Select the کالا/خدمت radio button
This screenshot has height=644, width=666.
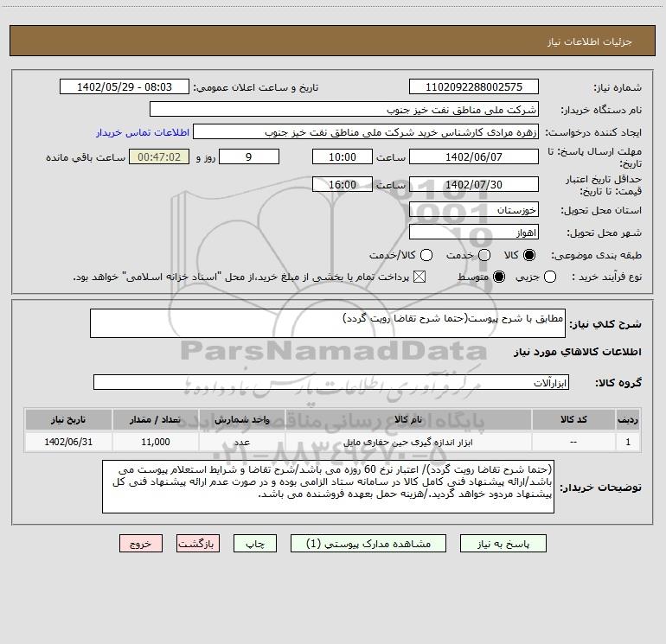[426, 255]
